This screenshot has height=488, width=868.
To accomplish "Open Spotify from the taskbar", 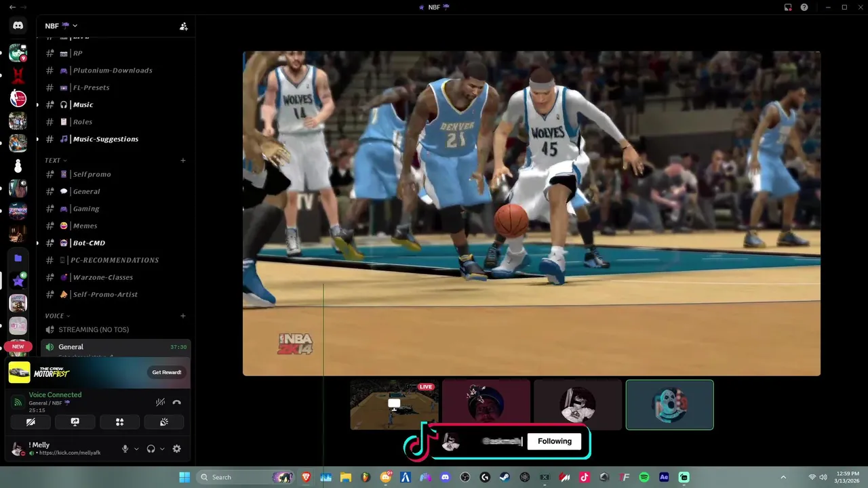I will point(644,477).
